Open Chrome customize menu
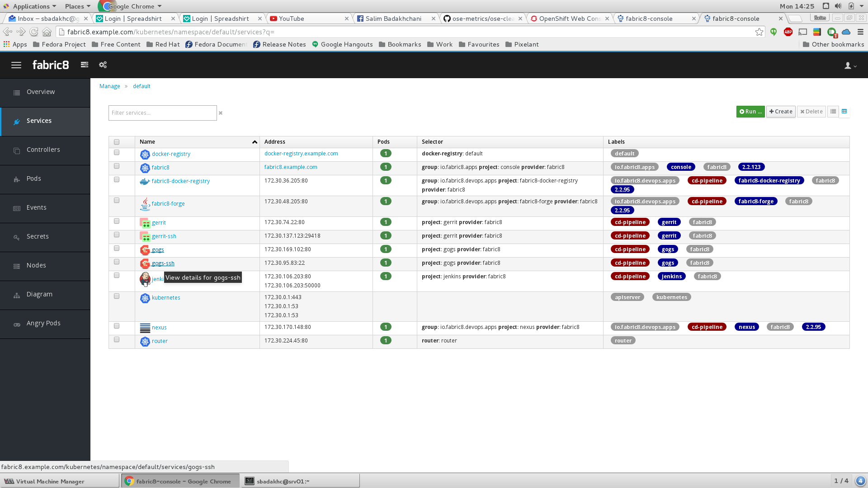 pyautogui.click(x=860, y=32)
